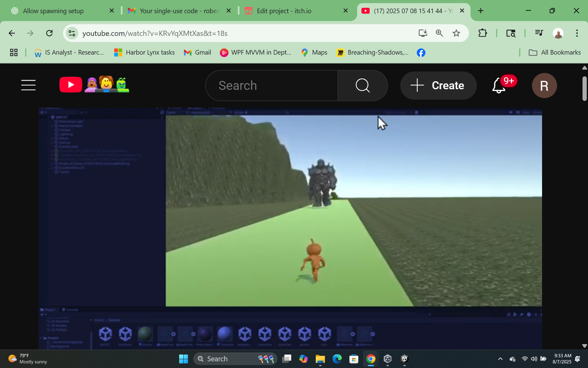Expand hidden system tray icons chevron

[x=500, y=359]
